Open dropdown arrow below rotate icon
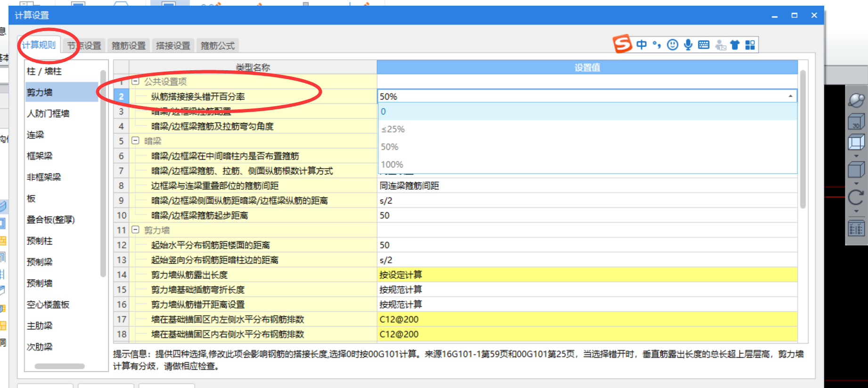This screenshot has width=868, height=388. tap(856, 211)
